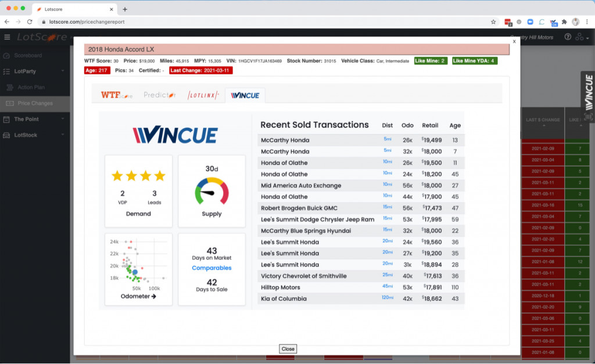Click the 43 Days on Market value
595x364 pixels.
(x=212, y=251)
